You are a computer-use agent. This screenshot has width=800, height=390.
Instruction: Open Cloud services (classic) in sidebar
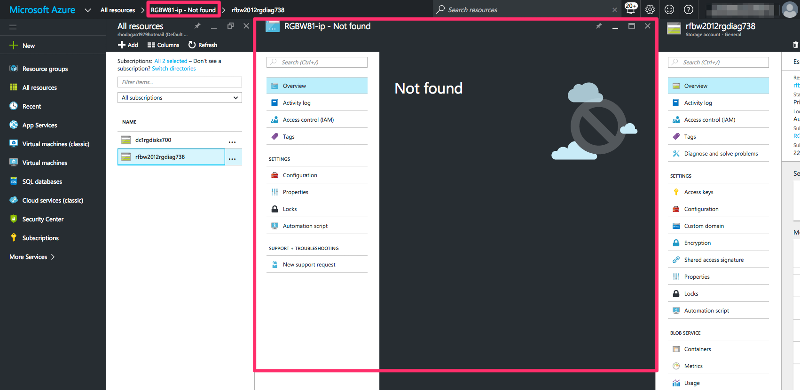(46, 200)
